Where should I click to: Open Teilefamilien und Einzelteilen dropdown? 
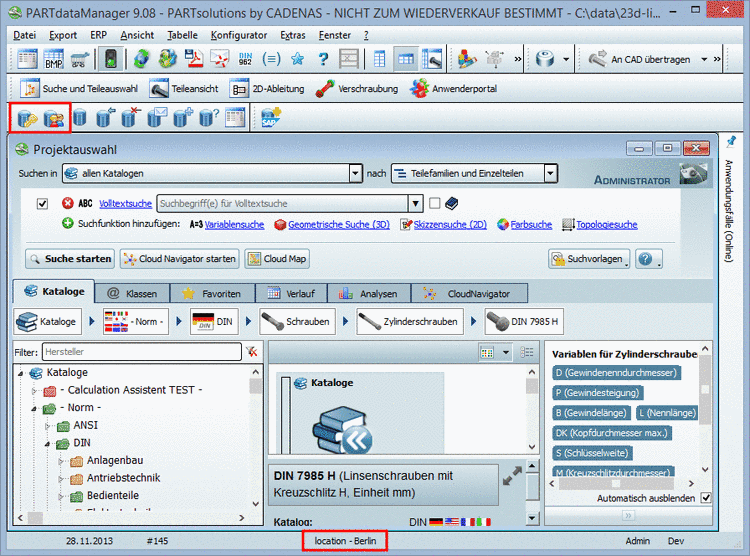point(551,173)
